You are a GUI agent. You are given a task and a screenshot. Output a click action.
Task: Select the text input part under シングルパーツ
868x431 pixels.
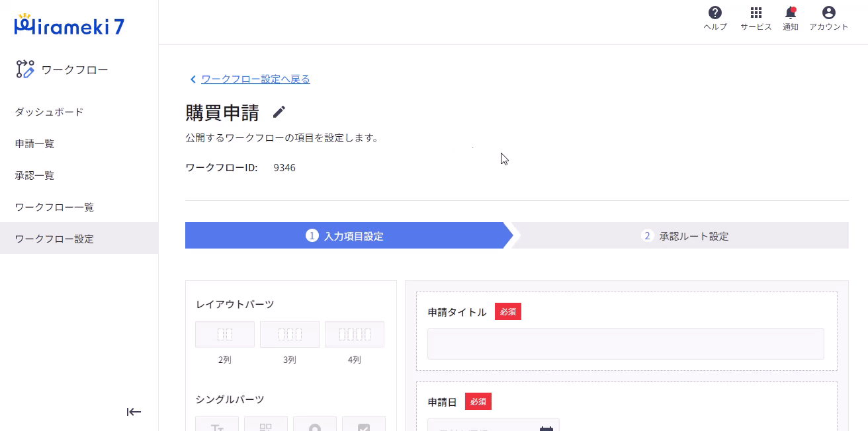pos(217,426)
